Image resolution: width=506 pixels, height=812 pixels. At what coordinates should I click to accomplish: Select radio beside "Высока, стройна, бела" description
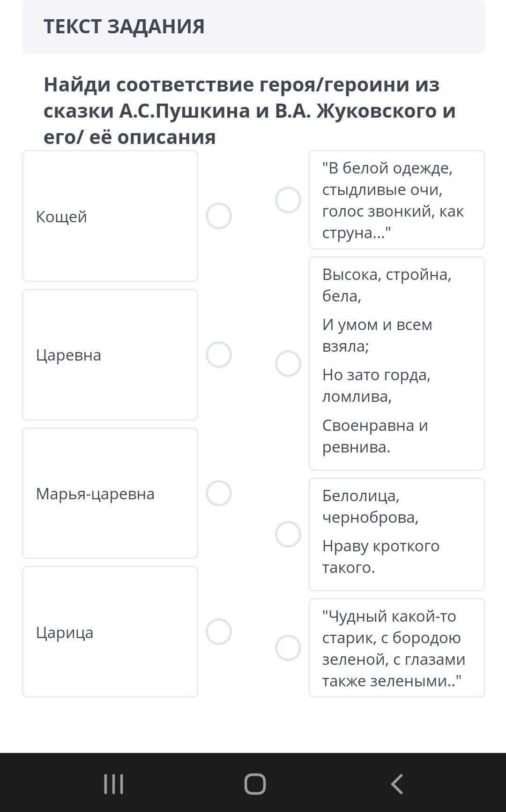288,363
